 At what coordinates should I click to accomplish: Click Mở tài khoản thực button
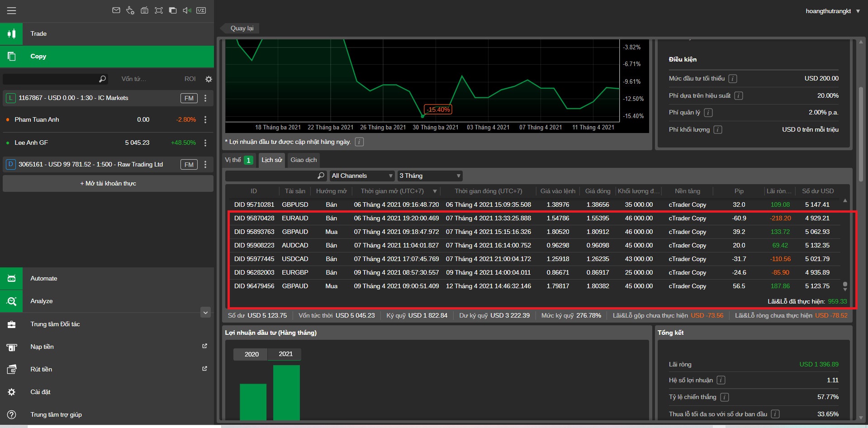108,184
